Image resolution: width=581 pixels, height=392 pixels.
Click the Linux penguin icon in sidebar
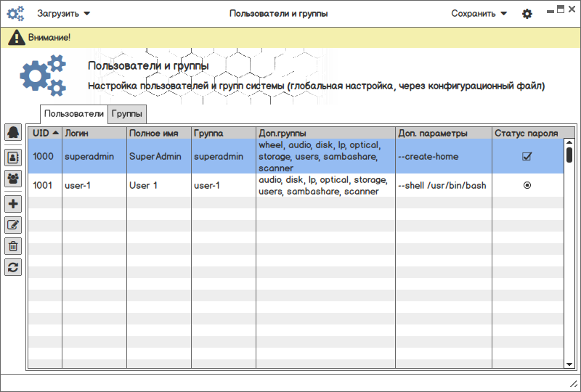coord(13,132)
